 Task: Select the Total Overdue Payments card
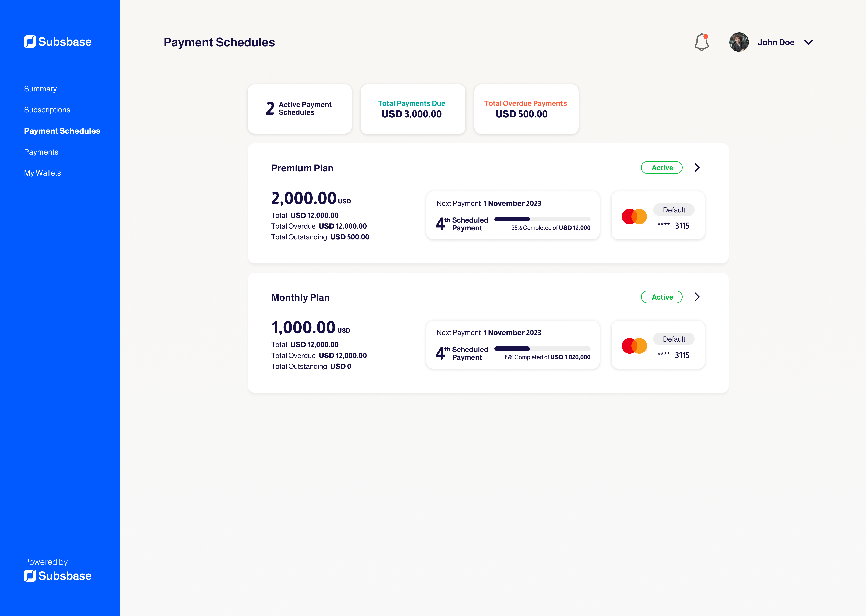526,109
